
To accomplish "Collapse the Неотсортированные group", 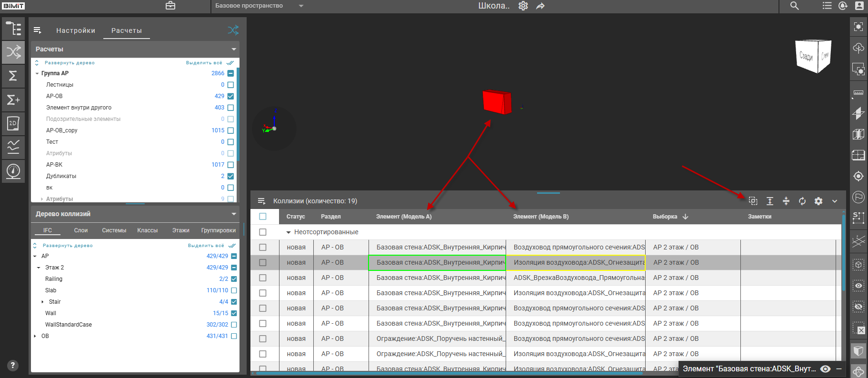I will (288, 232).
